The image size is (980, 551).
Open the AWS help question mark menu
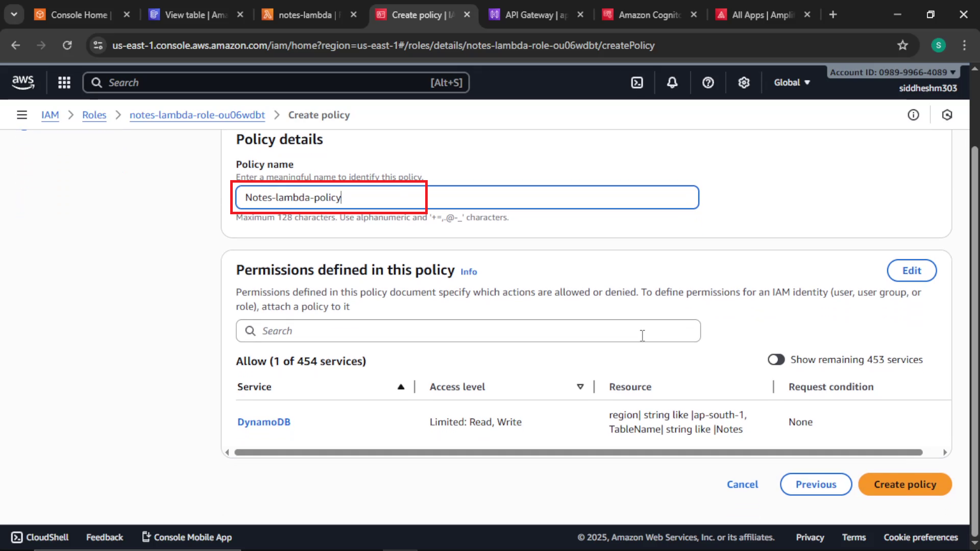(708, 83)
